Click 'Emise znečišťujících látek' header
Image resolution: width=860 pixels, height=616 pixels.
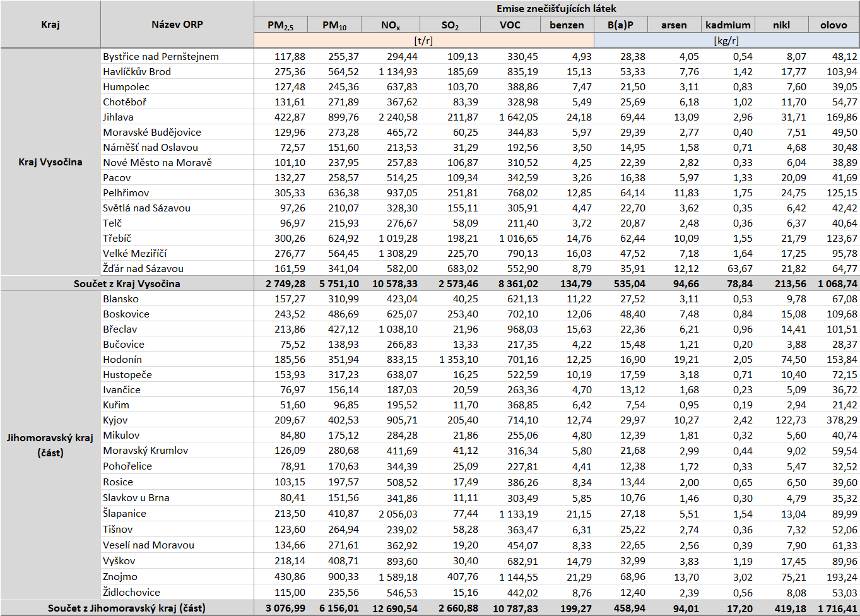(557, 8)
